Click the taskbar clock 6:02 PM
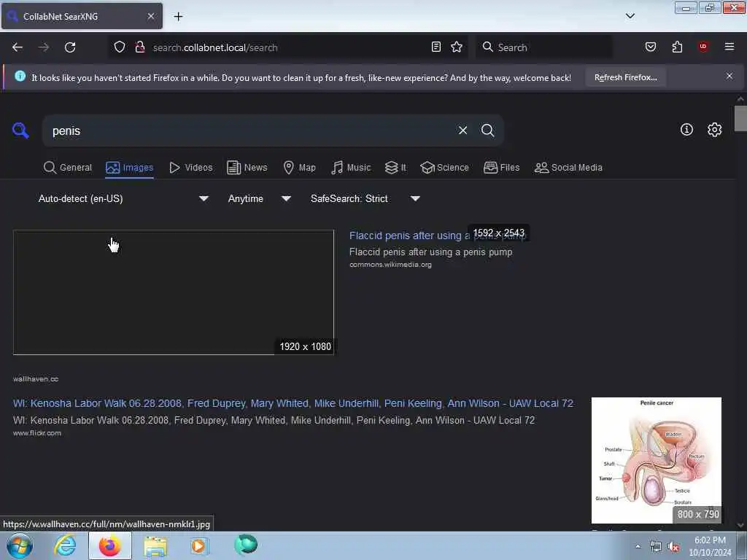 tap(710, 546)
